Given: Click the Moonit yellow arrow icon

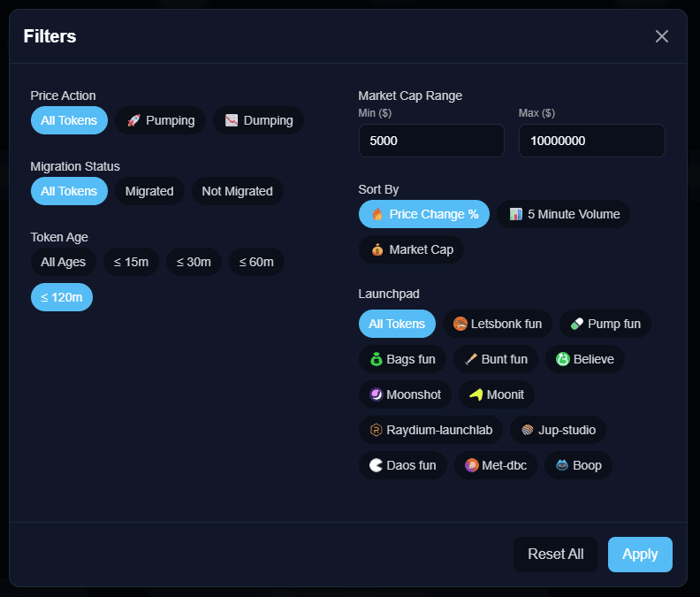Looking at the screenshot, I should tap(476, 394).
